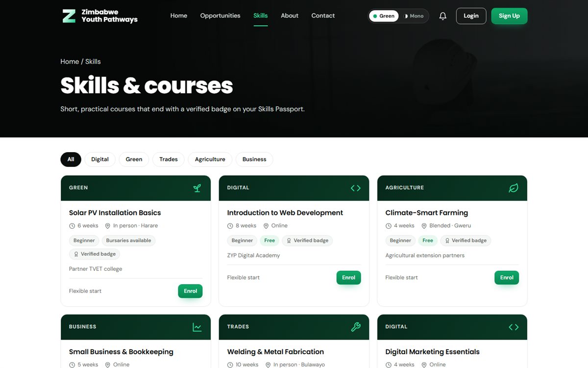Switch theme to Green
The height and width of the screenshot is (368, 588).
pos(384,16)
